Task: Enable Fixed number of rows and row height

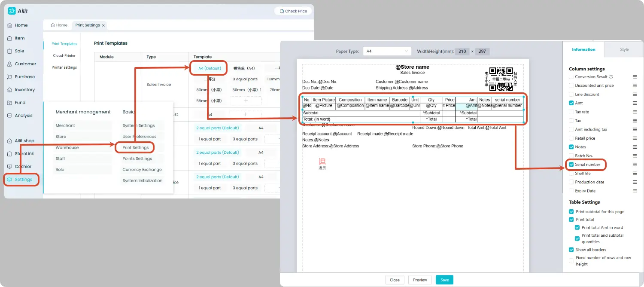Action: click(571, 261)
